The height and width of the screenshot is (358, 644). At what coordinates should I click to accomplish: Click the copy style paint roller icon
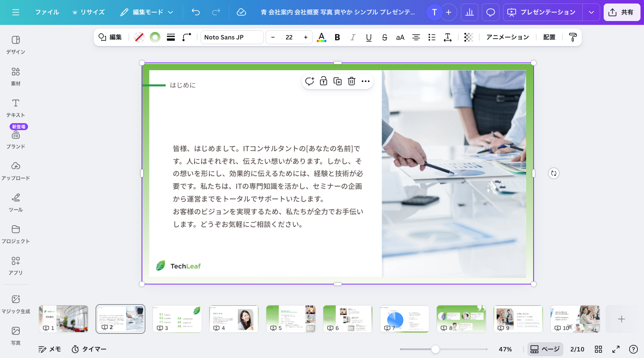pos(573,37)
